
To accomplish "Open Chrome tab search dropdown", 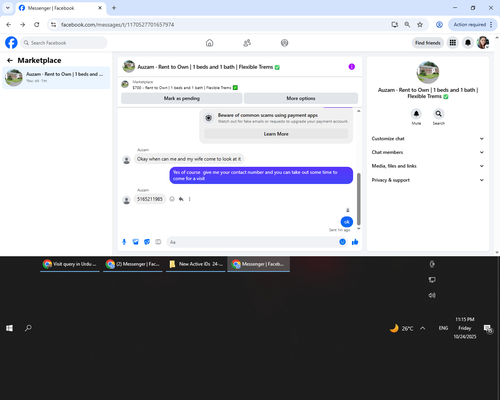I will point(7,8).
